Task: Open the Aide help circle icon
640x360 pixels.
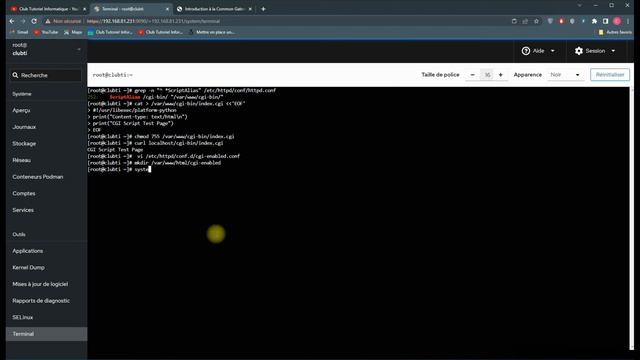Action: [526, 51]
